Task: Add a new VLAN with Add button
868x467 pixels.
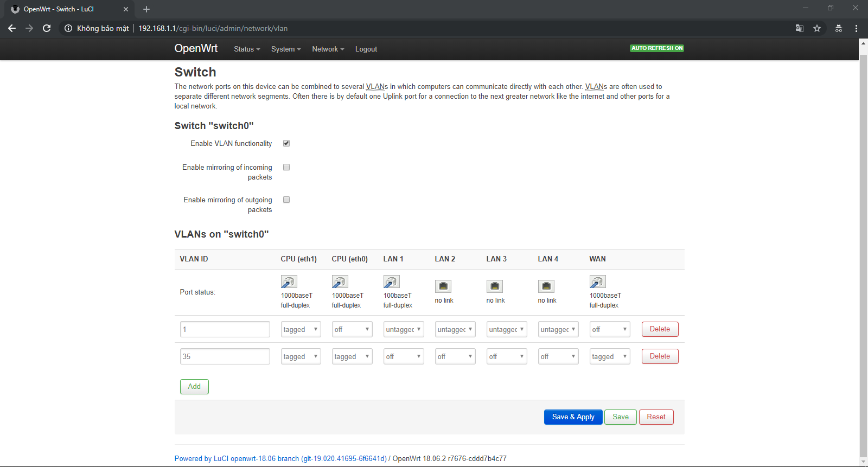Action: [194, 387]
